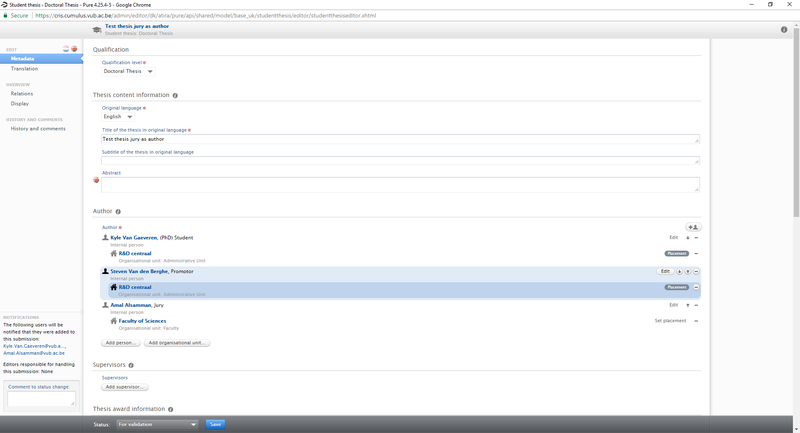This screenshot has height=433, width=800.
Task: Set placement for Faculty of Sciences
Action: tap(670, 321)
